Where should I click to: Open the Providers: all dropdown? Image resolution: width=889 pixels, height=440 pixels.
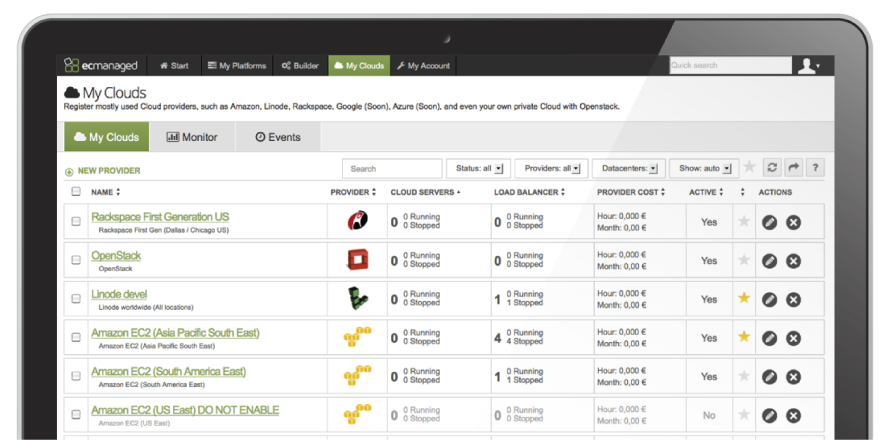point(551,168)
